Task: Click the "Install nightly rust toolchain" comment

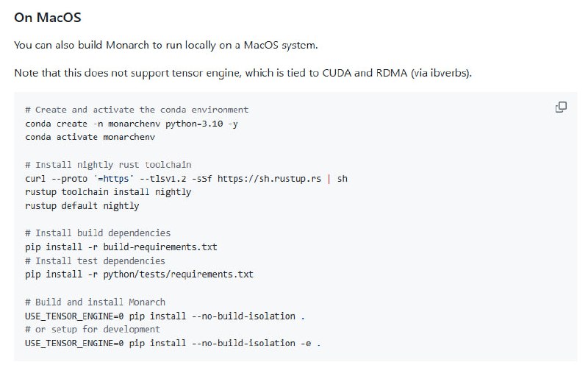Action: 108,165
